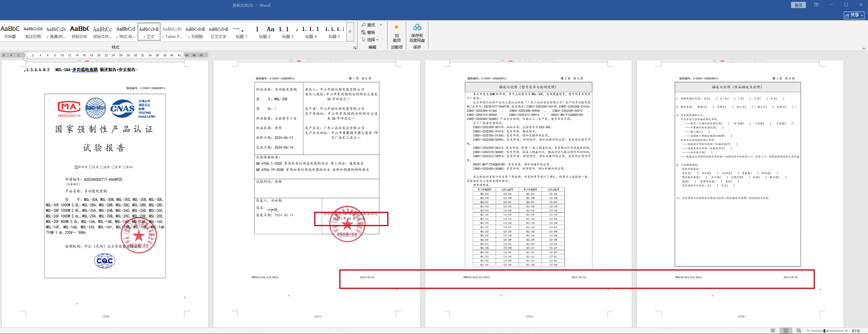
Task: Click the 型 号: MSL-30E field
Action: click(272, 99)
